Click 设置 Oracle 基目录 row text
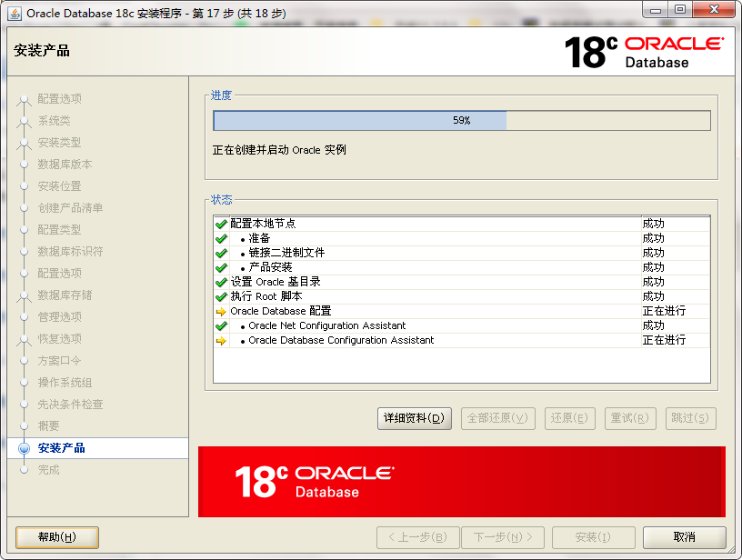The width and height of the screenshot is (742, 560). (276, 282)
